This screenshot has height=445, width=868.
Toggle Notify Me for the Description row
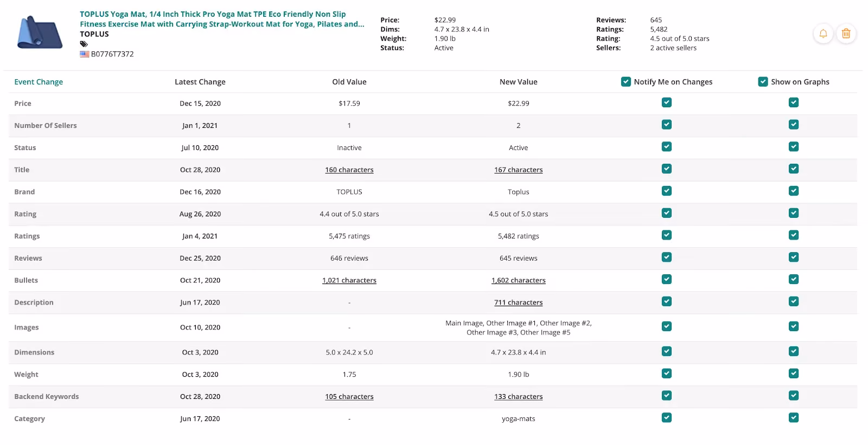[x=667, y=301]
